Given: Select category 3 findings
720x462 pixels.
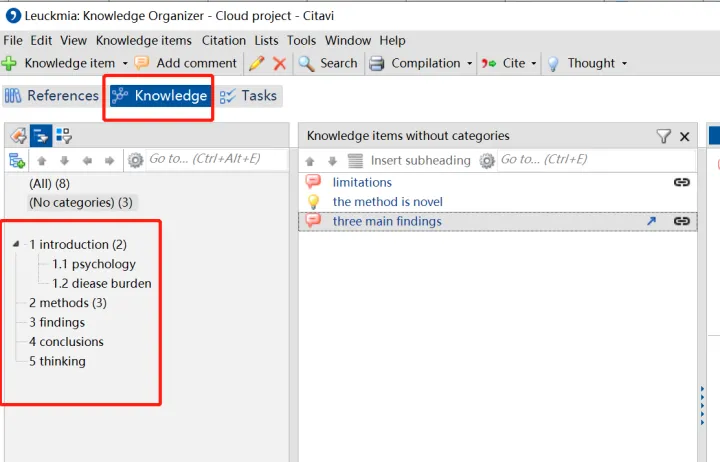Looking at the screenshot, I should (x=57, y=322).
